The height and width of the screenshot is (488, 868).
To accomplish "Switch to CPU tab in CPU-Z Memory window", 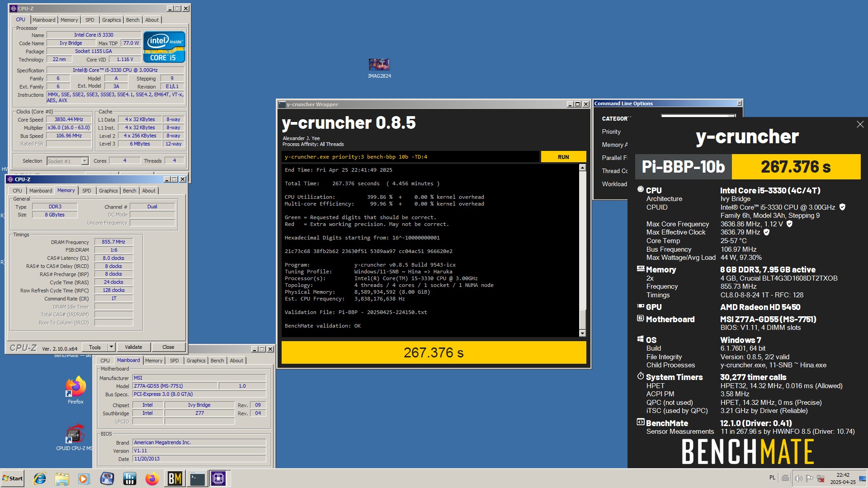I will (17, 191).
